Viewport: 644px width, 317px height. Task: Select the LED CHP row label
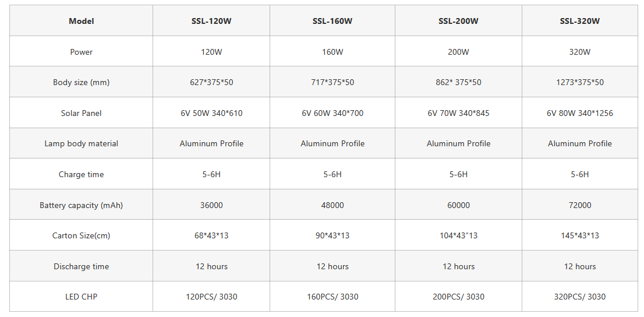pyautogui.click(x=82, y=297)
